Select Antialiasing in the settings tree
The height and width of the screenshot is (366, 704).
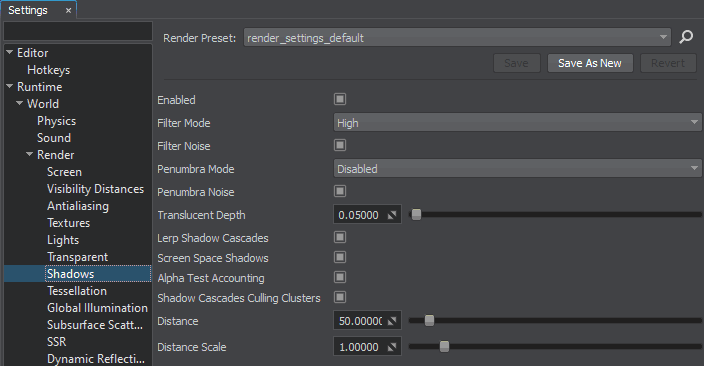pos(78,206)
